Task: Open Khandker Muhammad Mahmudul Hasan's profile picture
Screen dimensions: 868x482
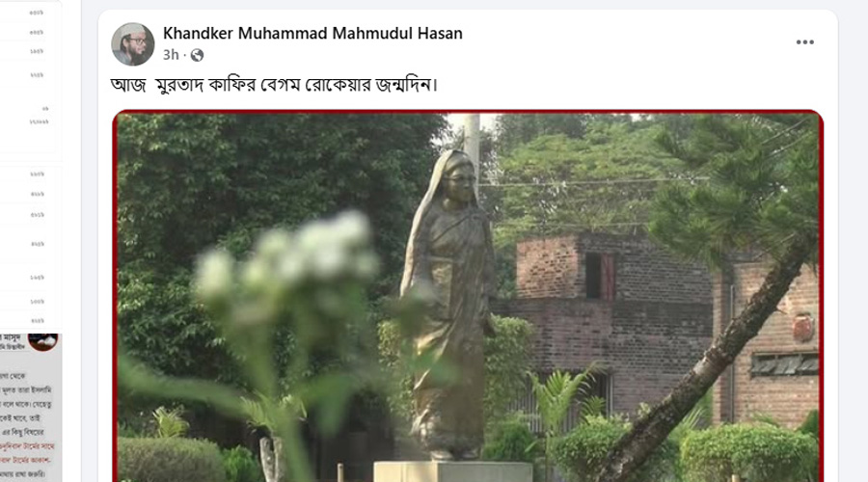Action: coord(133,44)
